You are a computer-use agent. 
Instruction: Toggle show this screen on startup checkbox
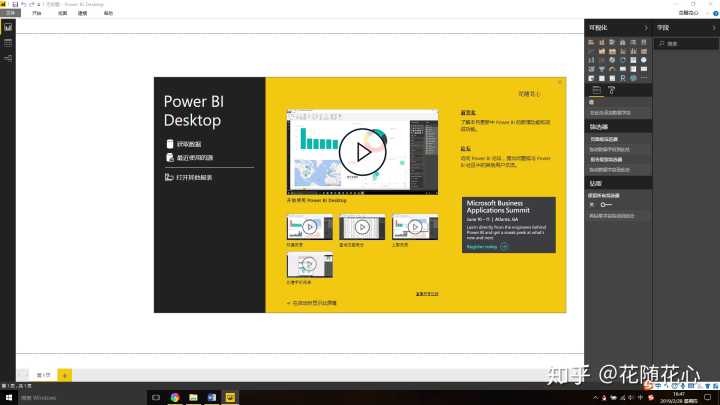pos(289,301)
